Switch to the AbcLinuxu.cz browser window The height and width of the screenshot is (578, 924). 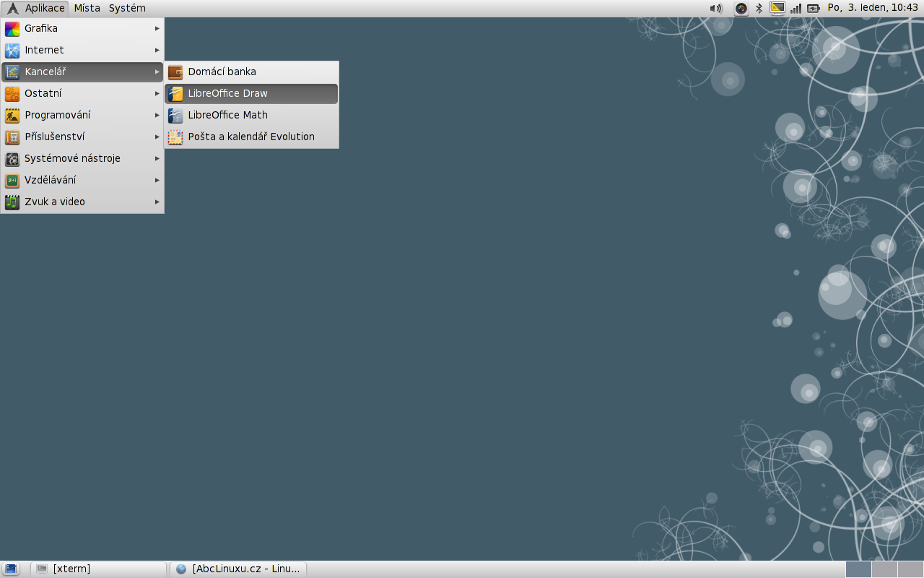pos(238,569)
